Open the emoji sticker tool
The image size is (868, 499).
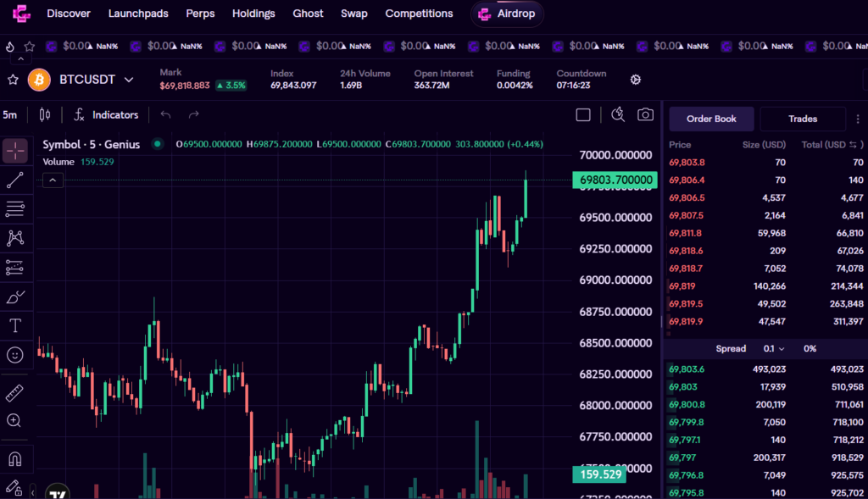pyautogui.click(x=15, y=355)
